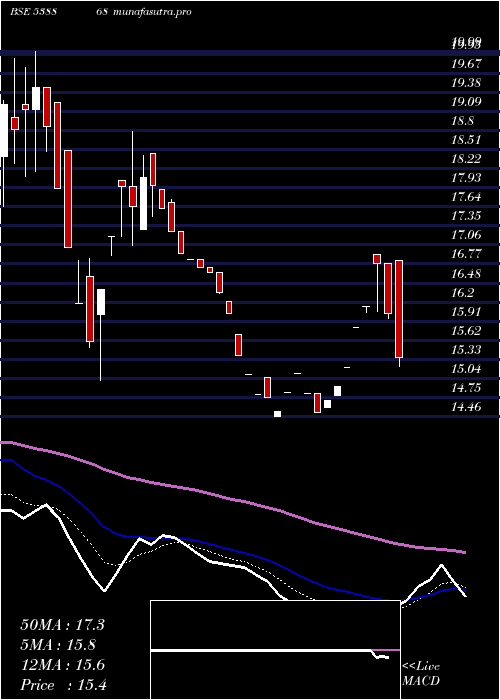Image resolution: width=500 pixels, height=700 pixels.
Task: Click the 18.22 price axis label
Action: [466, 159]
